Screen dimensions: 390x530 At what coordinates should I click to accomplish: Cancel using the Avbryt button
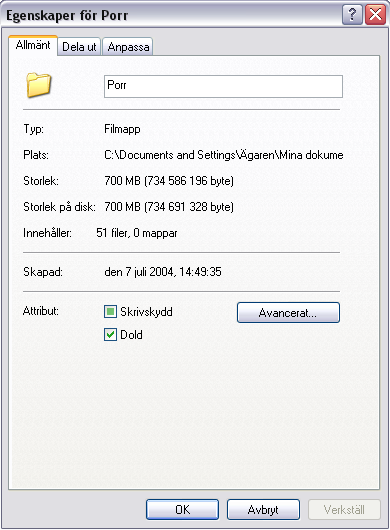click(x=263, y=509)
